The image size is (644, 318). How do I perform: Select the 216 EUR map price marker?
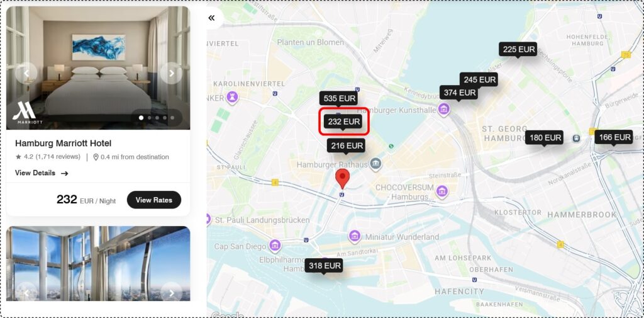coord(346,145)
